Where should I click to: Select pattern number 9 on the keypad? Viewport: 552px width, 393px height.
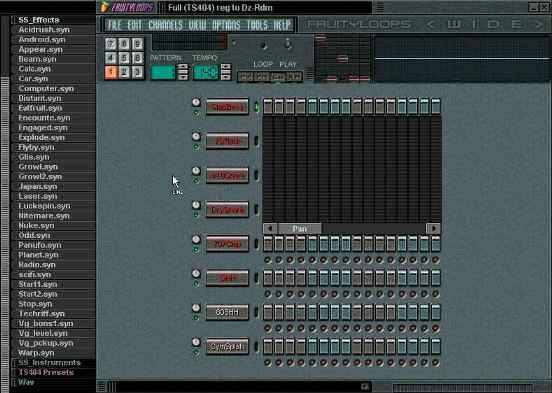point(138,44)
